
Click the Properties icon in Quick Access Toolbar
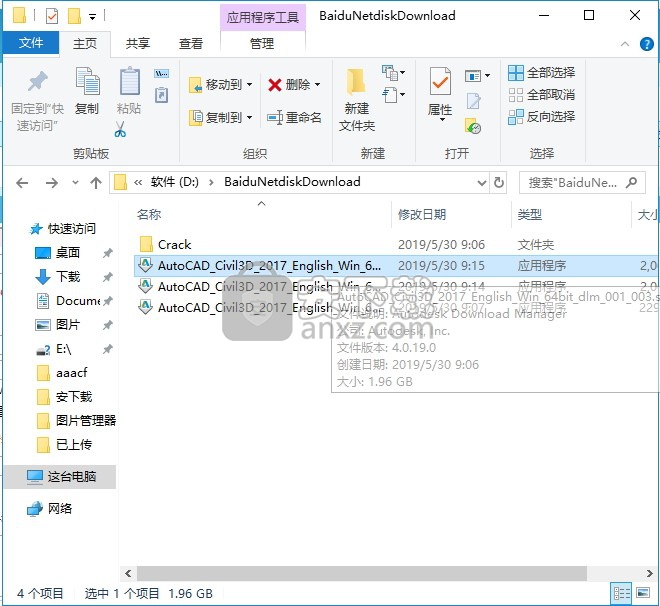52,16
